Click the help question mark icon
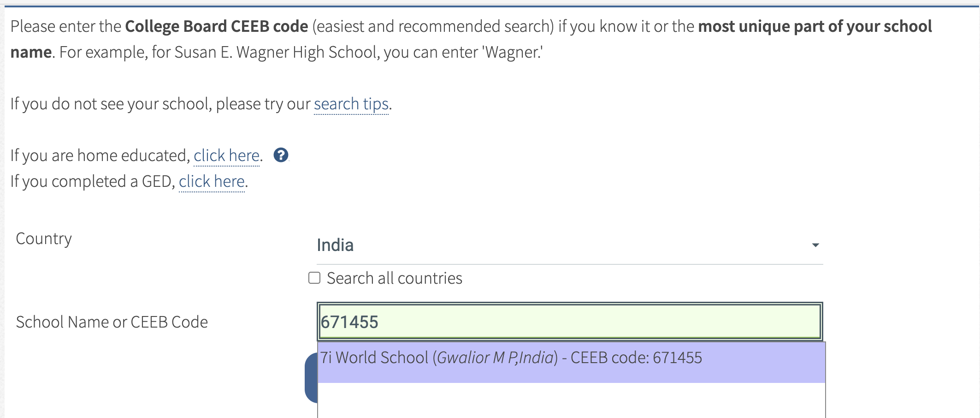Viewport: 980px width, 418px height. coord(281,155)
